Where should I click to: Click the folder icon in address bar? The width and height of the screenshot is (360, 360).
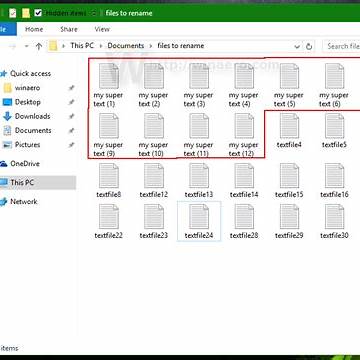pyautogui.click(x=53, y=46)
